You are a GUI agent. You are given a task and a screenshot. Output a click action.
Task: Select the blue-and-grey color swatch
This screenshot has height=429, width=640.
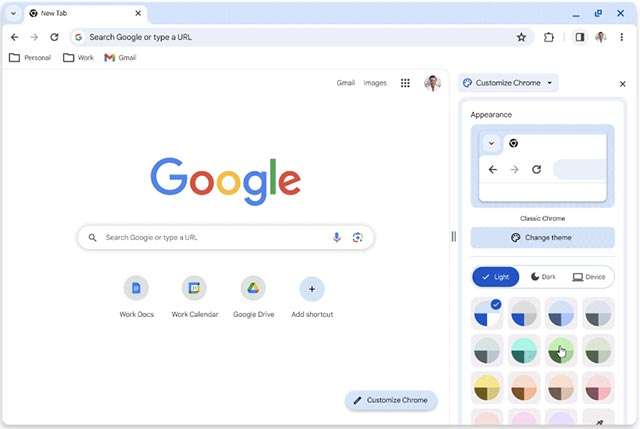524,313
